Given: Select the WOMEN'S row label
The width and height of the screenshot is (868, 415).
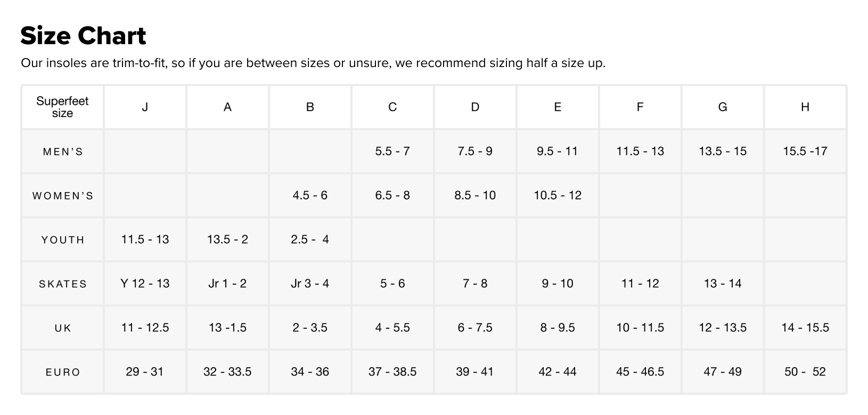Looking at the screenshot, I should (x=63, y=196).
